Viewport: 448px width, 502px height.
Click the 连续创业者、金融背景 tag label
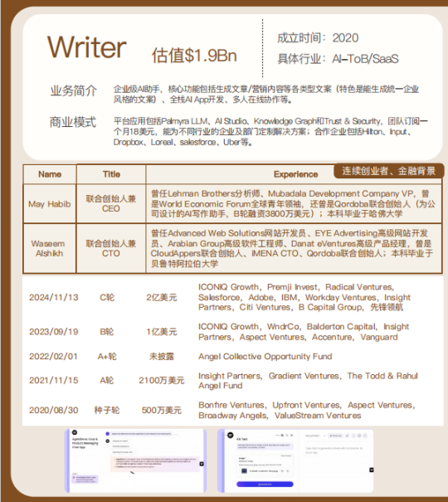click(x=388, y=171)
